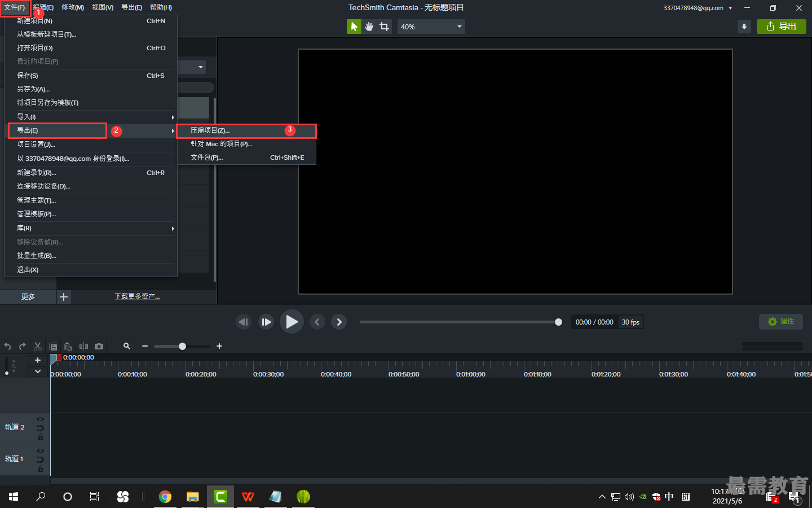Image resolution: width=812 pixels, height=508 pixels.
Task: Click 退出 to exit Camtasia
Action: point(91,270)
